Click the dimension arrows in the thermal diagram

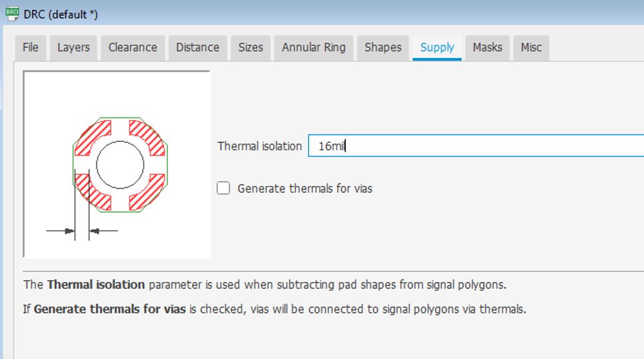(x=82, y=231)
